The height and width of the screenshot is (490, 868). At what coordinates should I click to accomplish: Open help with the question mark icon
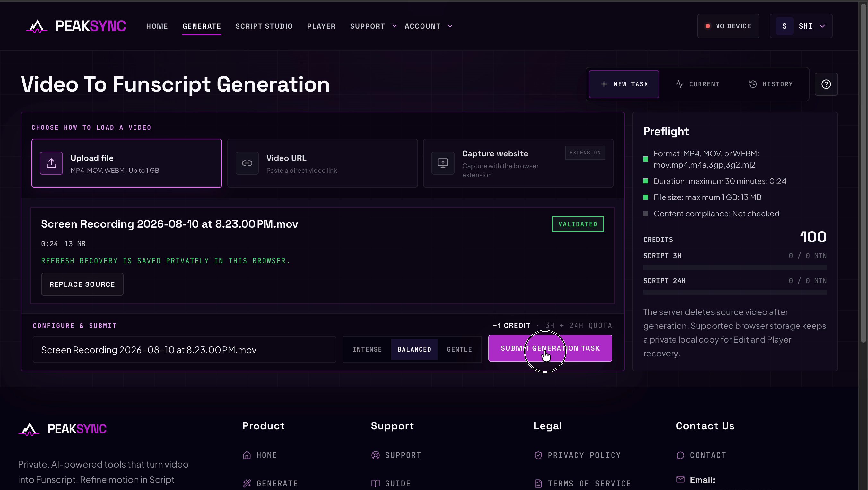tap(826, 84)
